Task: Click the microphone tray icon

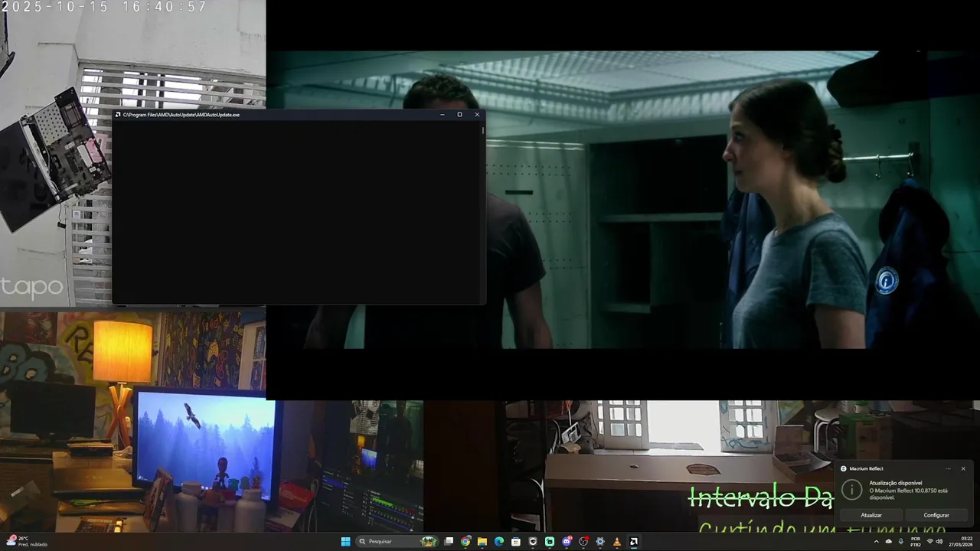Action: [x=901, y=542]
